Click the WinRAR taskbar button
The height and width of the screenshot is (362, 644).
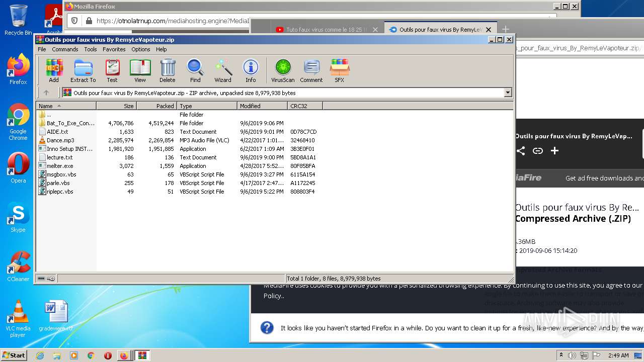pyautogui.click(x=142, y=355)
